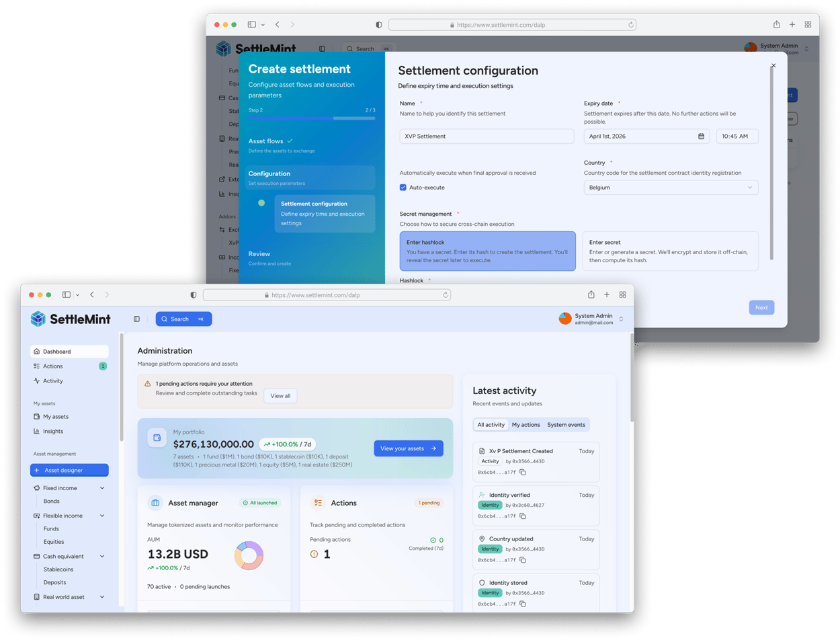Copy the Xv P Settlement Created hash

(x=522, y=473)
